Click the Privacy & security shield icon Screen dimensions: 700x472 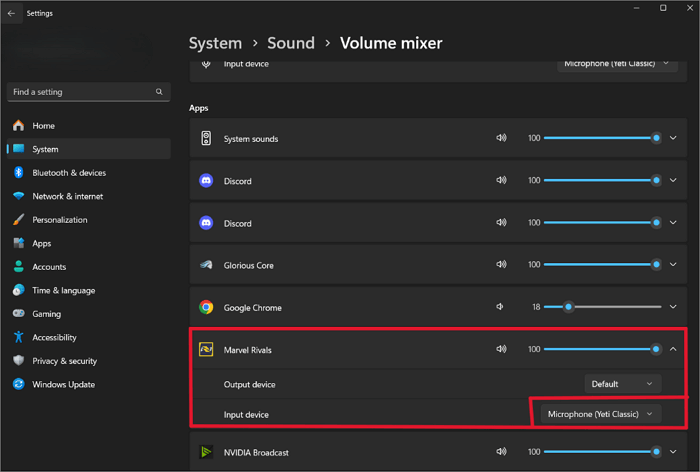tap(18, 360)
